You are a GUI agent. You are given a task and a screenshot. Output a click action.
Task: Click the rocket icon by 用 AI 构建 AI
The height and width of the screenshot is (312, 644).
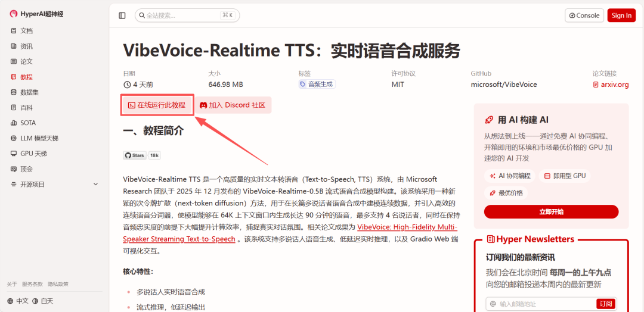point(489,120)
